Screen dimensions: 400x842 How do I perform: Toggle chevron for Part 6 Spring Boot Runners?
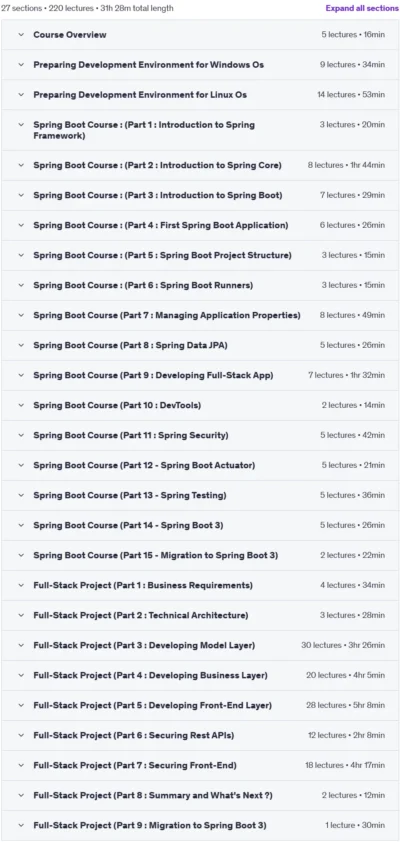click(x=21, y=286)
